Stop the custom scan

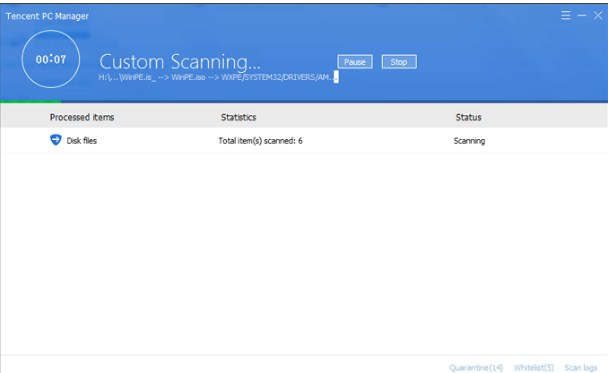[399, 62]
